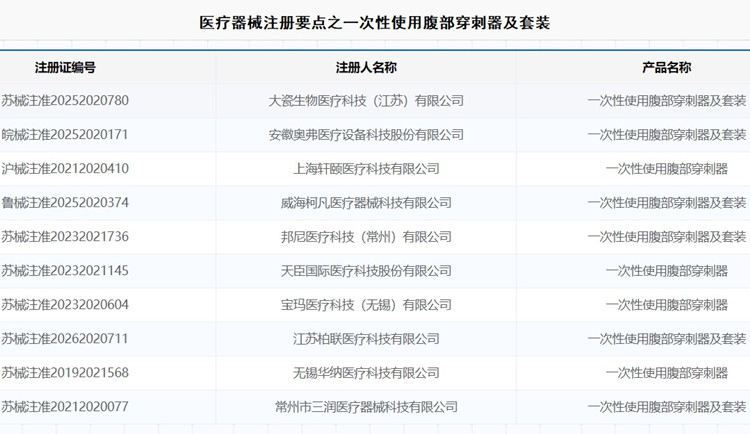Select registration number 皖械注准20252020171
Viewport: 750px width, 434px height.
(x=65, y=134)
